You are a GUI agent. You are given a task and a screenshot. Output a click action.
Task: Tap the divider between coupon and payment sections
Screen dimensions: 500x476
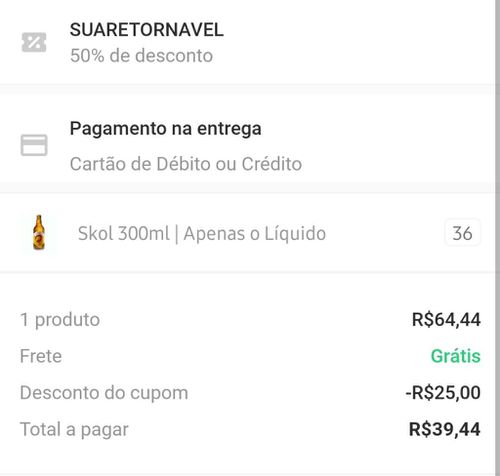[x=247, y=89]
